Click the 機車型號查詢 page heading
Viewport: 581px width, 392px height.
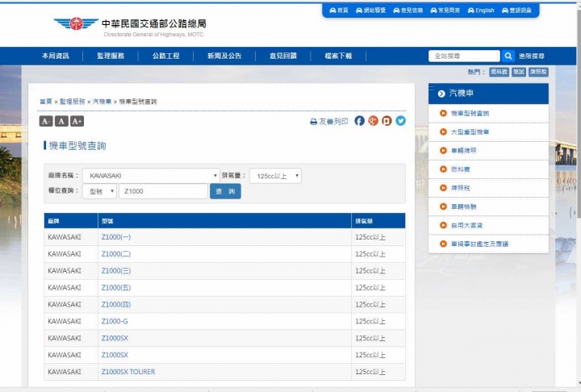pos(77,146)
